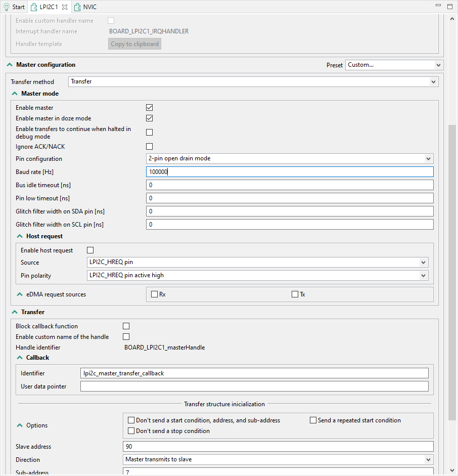Check Send a repeated start condition
This screenshot has height=476, width=458.
312,420
